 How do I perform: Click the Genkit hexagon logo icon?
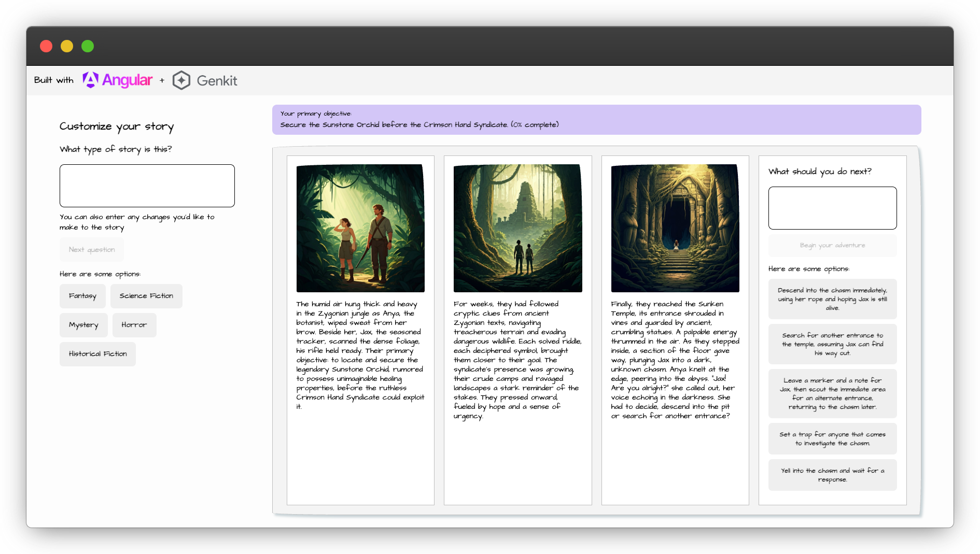[x=181, y=80]
